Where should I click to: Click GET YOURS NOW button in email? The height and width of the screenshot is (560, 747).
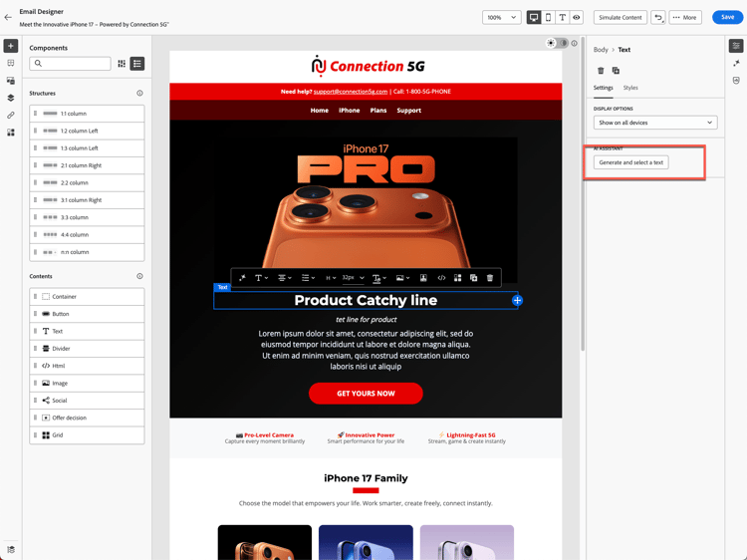[x=366, y=394]
